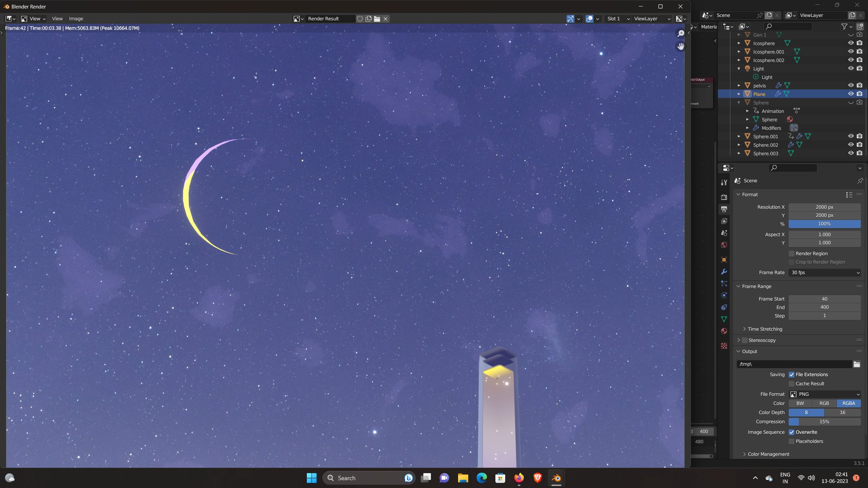
Task: Open the Texture properties checkerboard tab
Action: click(x=724, y=346)
